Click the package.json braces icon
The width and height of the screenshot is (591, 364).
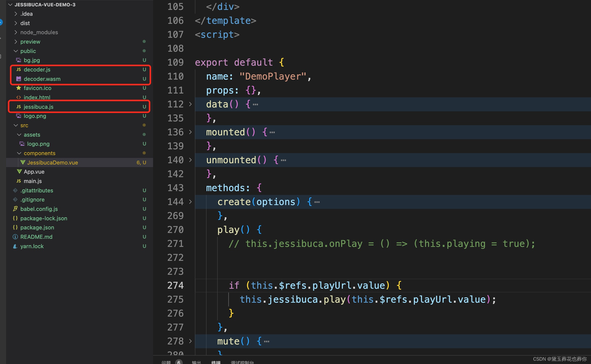(x=15, y=227)
